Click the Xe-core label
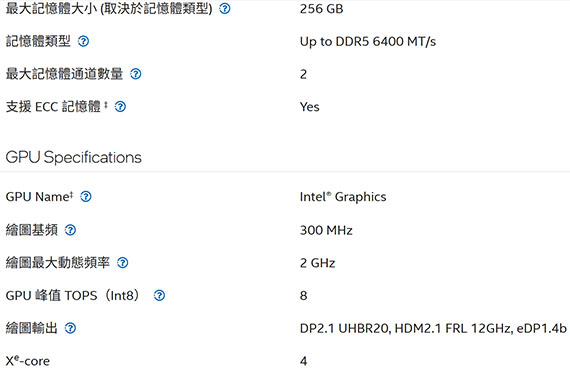570x376 pixels. (28, 361)
